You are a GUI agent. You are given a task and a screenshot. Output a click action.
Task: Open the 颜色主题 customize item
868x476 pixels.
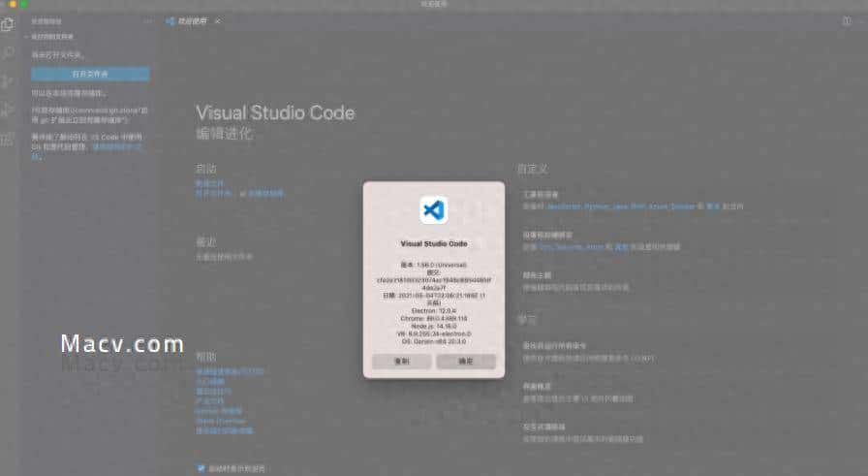click(x=537, y=275)
